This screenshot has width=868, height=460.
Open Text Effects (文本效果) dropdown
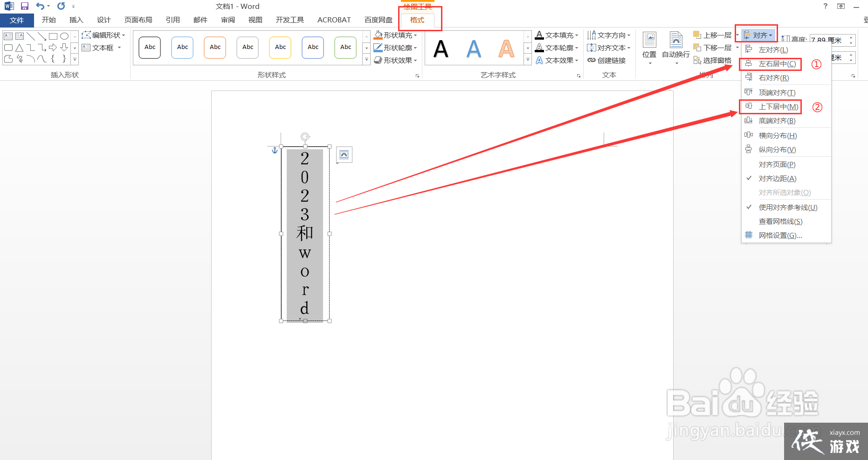pyautogui.click(x=557, y=60)
